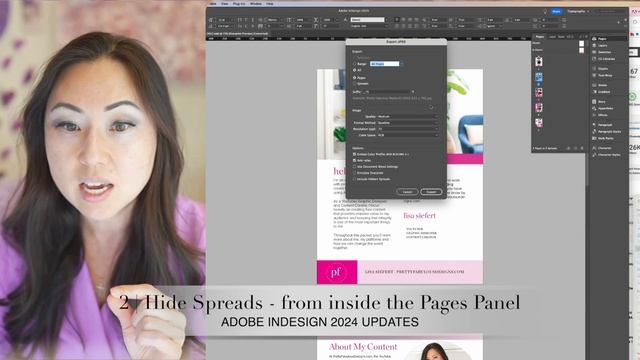Open the Character panel in the dock
The width and height of the screenshot is (640, 360).
pos(604,148)
